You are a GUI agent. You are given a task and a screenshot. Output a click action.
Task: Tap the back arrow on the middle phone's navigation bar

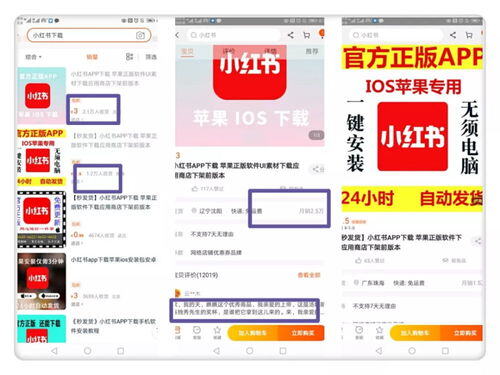217,351
